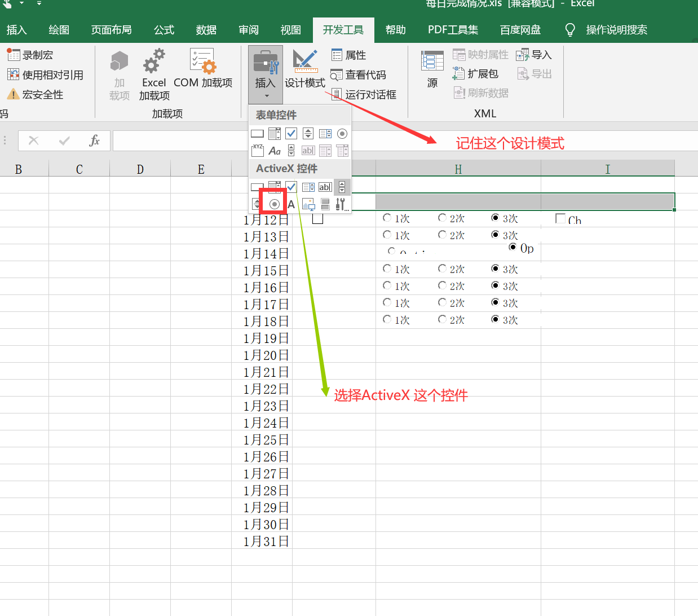Image resolution: width=698 pixels, height=616 pixels.
Task: Select the Form Controls combo box control
Action: point(275,134)
